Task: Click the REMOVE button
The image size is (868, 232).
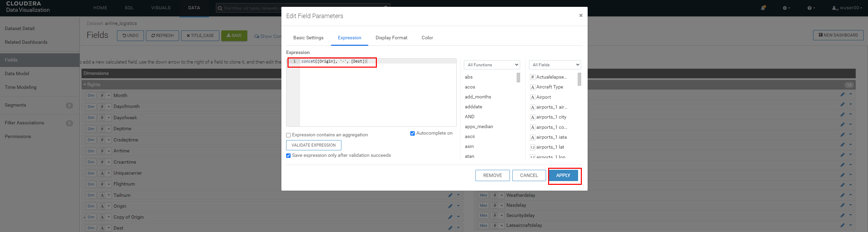Action: (x=492, y=175)
